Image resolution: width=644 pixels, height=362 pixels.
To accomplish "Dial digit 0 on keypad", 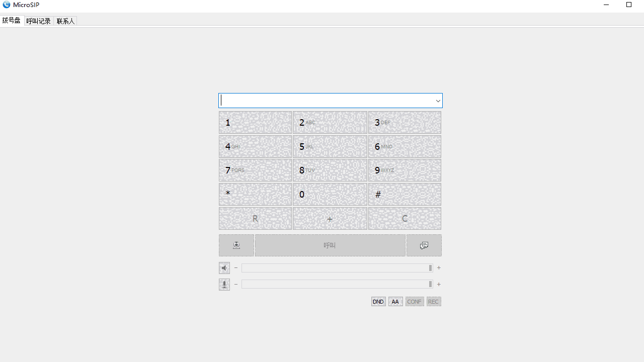I will click(330, 195).
